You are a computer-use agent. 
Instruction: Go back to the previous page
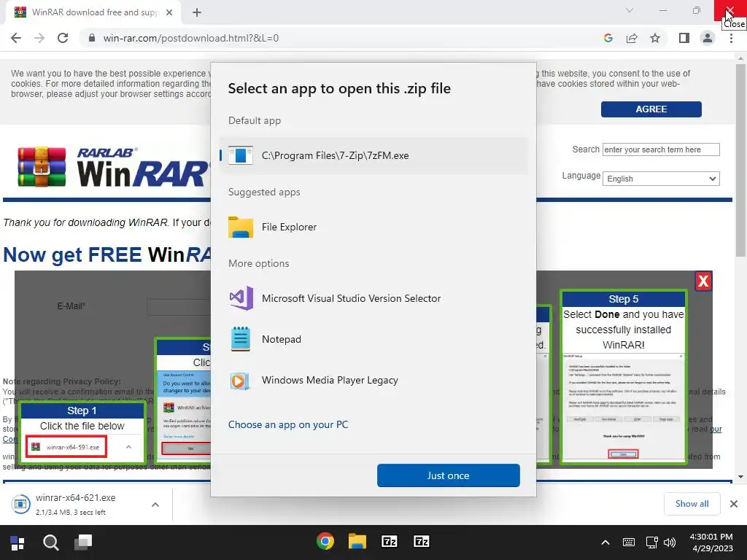[x=16, y=38]
